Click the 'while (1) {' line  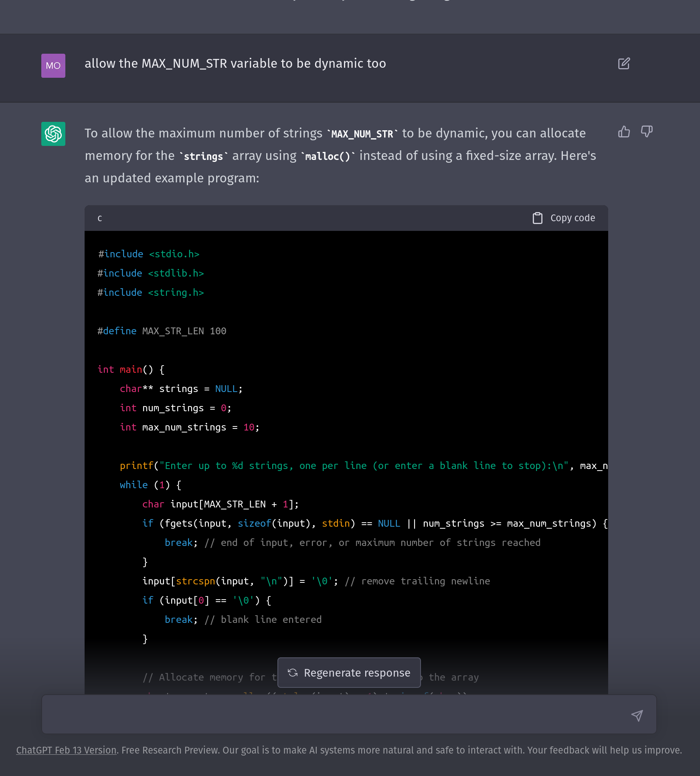(x=151, y=485)
